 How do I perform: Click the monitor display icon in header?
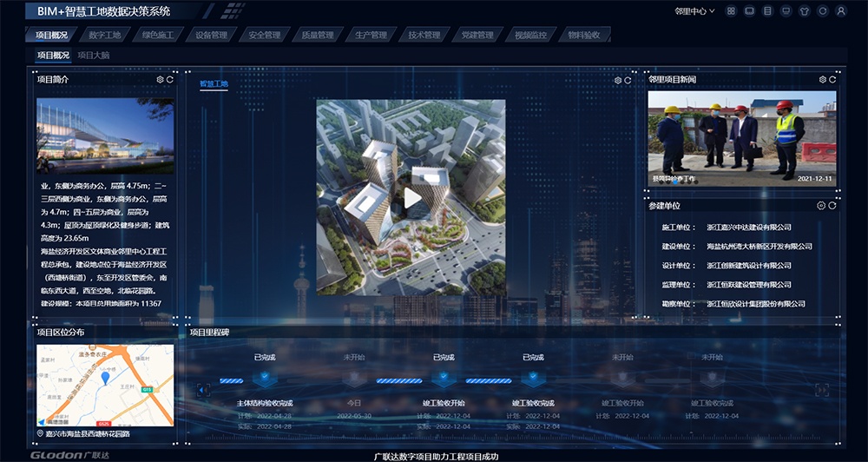coord(786,11)
